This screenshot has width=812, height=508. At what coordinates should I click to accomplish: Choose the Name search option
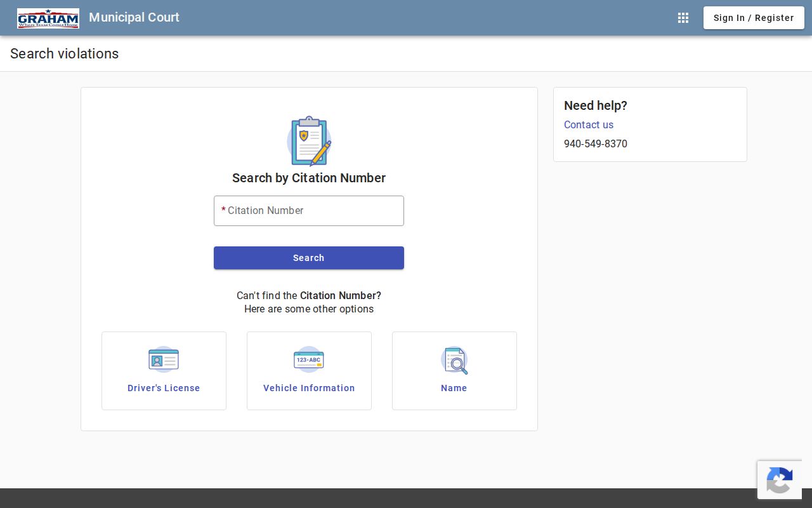click(x=454, y=371)
